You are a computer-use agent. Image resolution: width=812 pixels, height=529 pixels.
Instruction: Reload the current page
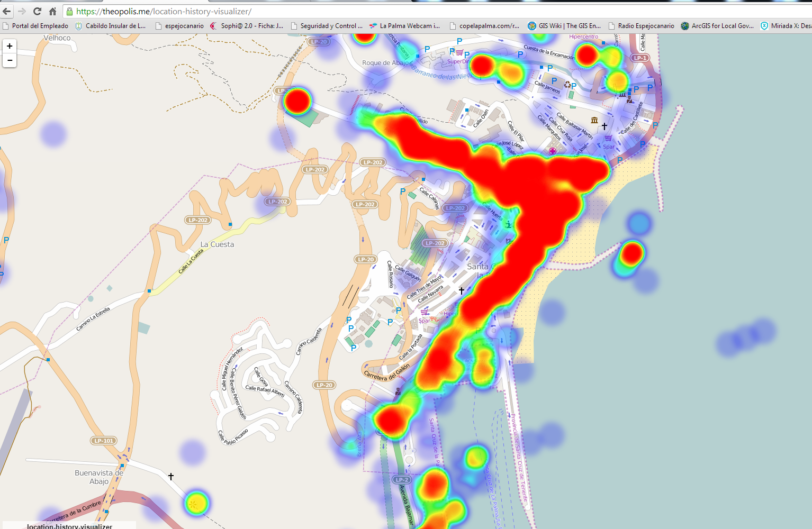(x=37, y=11)
